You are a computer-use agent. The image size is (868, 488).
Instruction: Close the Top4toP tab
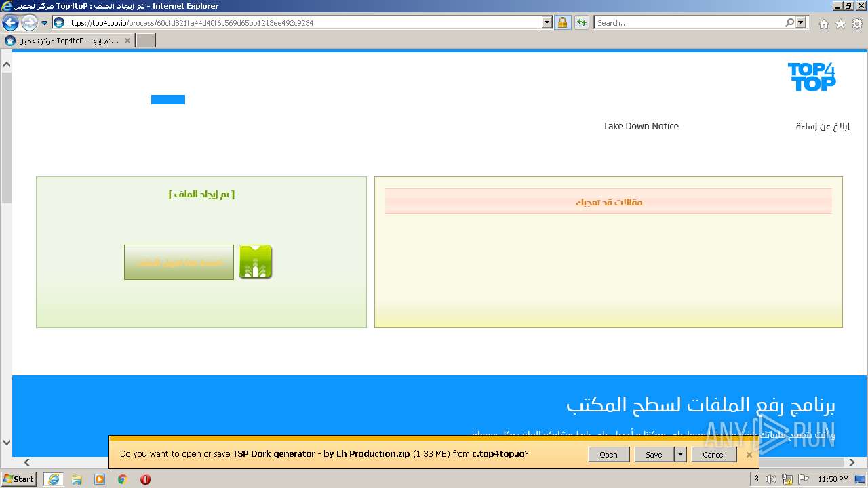(127, 41)
